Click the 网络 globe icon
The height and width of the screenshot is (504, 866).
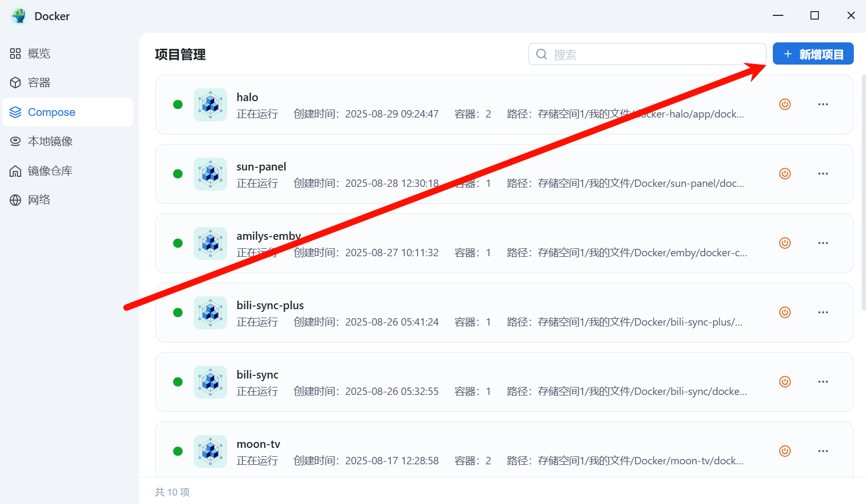[x=15, y=200]
